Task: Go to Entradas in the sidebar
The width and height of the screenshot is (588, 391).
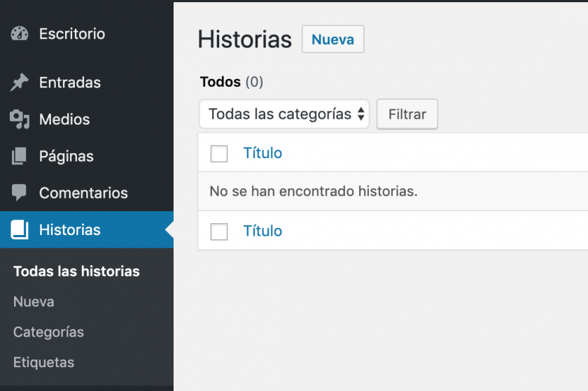Action: (x=70, y=83)
